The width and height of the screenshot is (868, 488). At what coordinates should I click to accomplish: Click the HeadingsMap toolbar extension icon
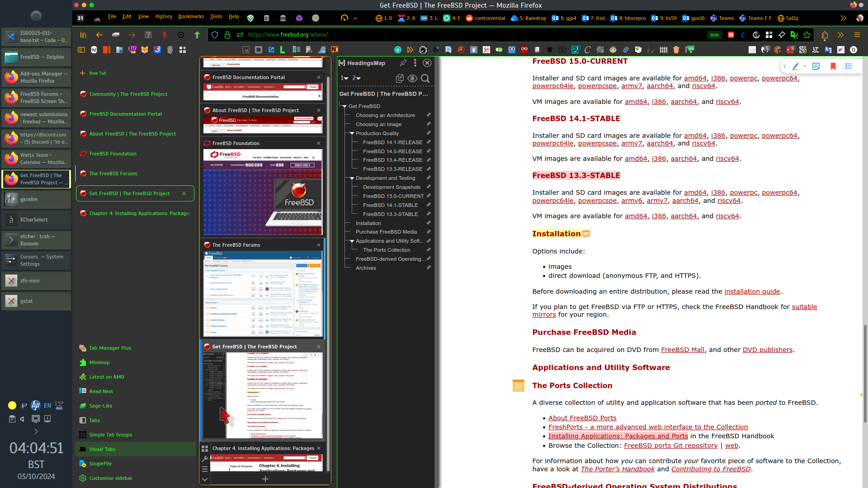point(94,50)
